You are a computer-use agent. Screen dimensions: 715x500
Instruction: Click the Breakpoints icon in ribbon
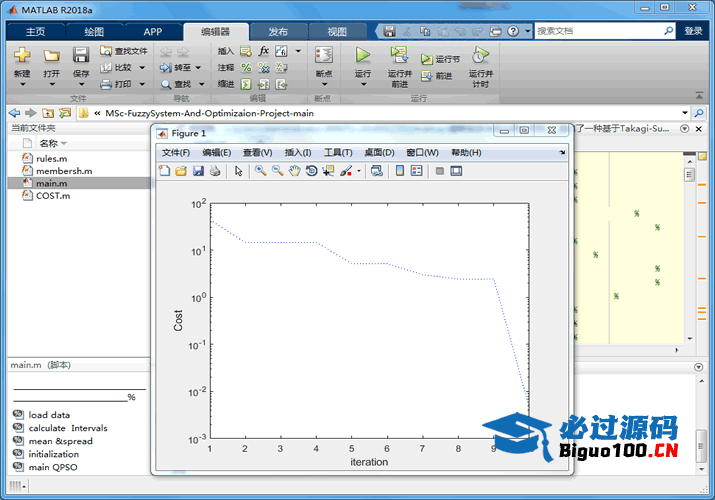(x=324, y=55)
